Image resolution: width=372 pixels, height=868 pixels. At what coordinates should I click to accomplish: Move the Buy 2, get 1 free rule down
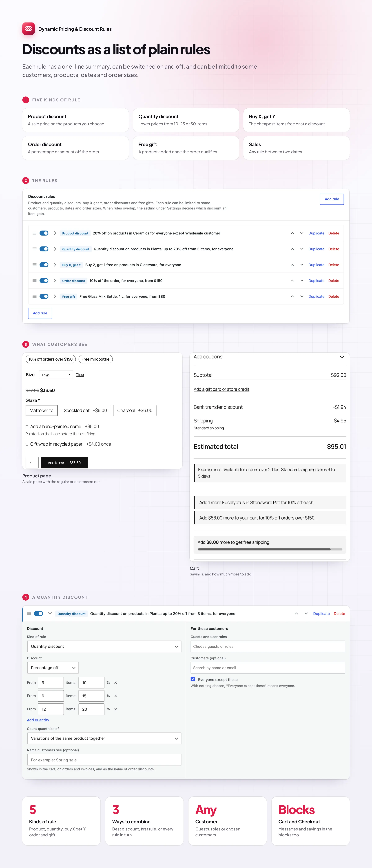click(x=302, y=265)
